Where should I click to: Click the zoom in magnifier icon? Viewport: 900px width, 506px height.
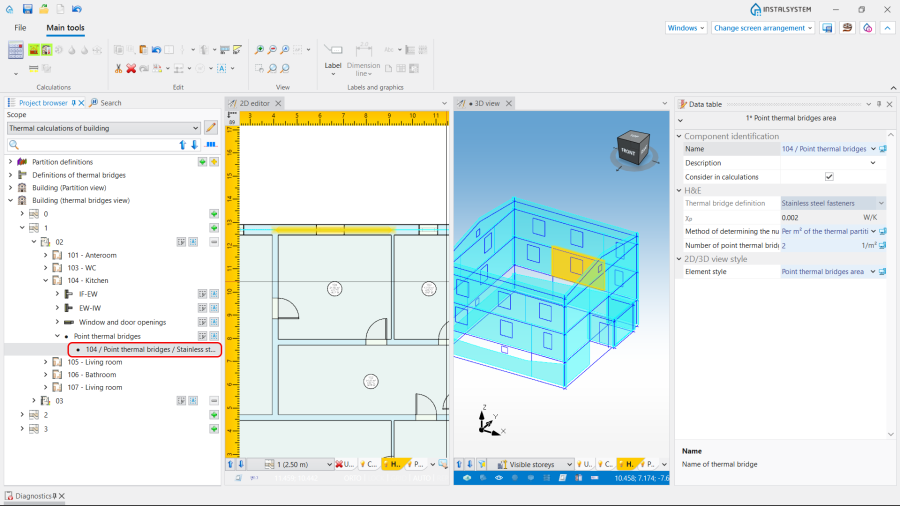(x=259, y=49)
